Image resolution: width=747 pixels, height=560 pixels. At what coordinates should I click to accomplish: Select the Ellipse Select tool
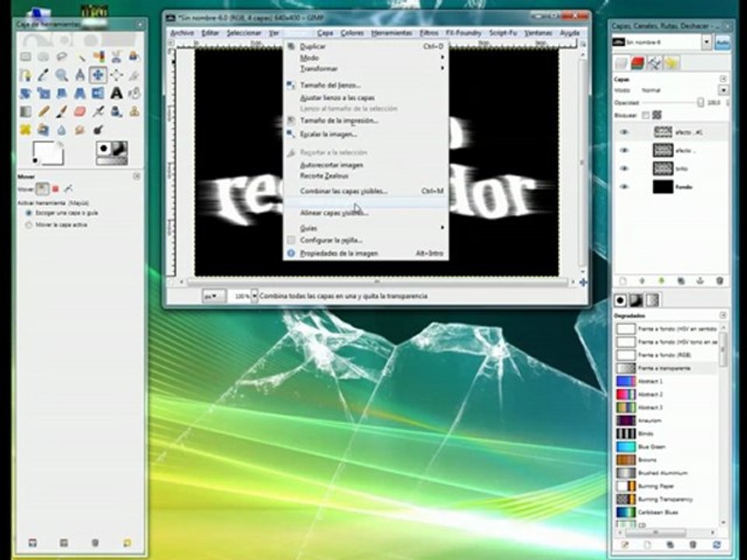(44, 57)
